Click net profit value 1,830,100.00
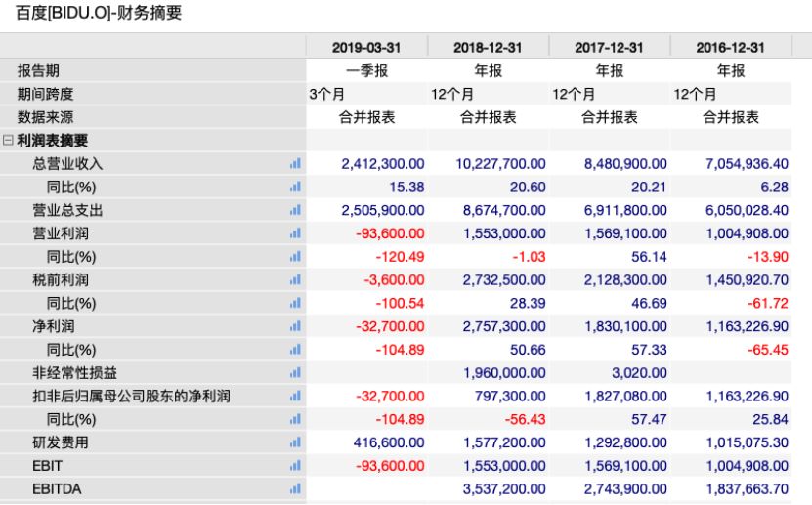812x505 pixels. coord(625,326)
